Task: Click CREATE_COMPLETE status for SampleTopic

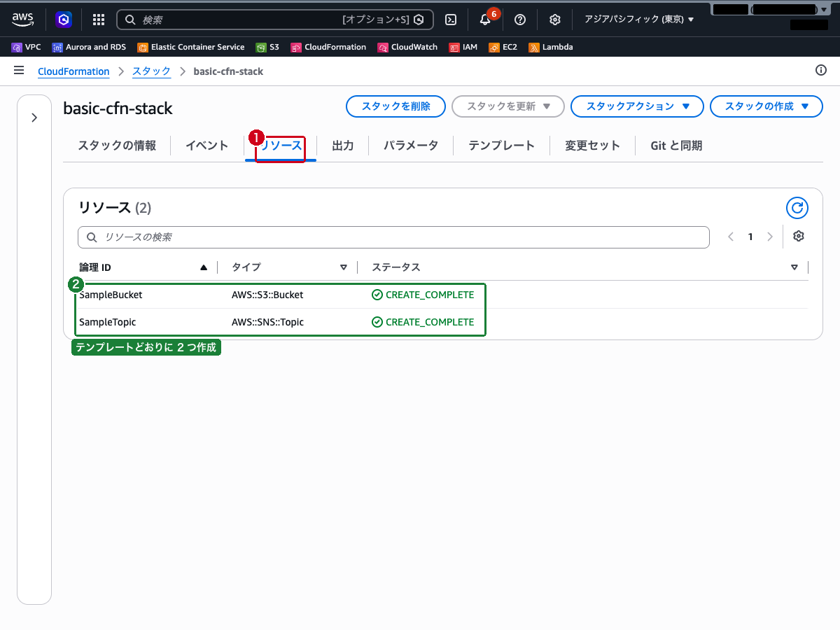Action: point(423,322)
